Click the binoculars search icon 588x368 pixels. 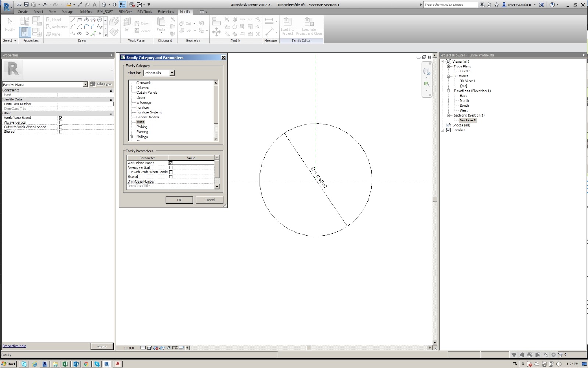tap(482, 5)
